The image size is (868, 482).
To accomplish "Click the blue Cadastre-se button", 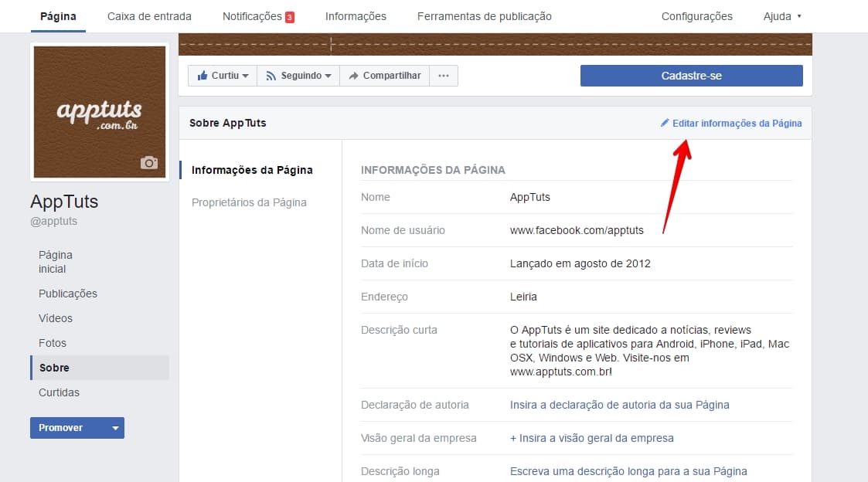I will pyautogui.click(x=692, y=76).
